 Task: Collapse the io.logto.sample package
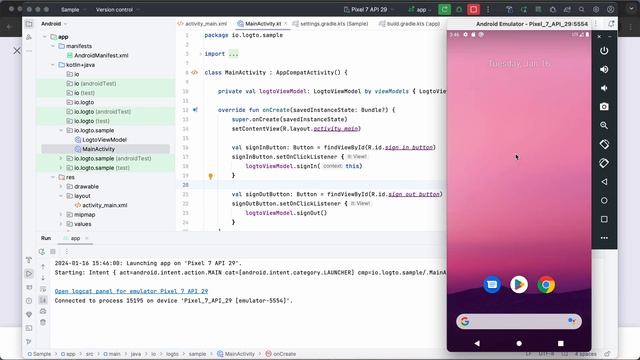tap(61, 130)
